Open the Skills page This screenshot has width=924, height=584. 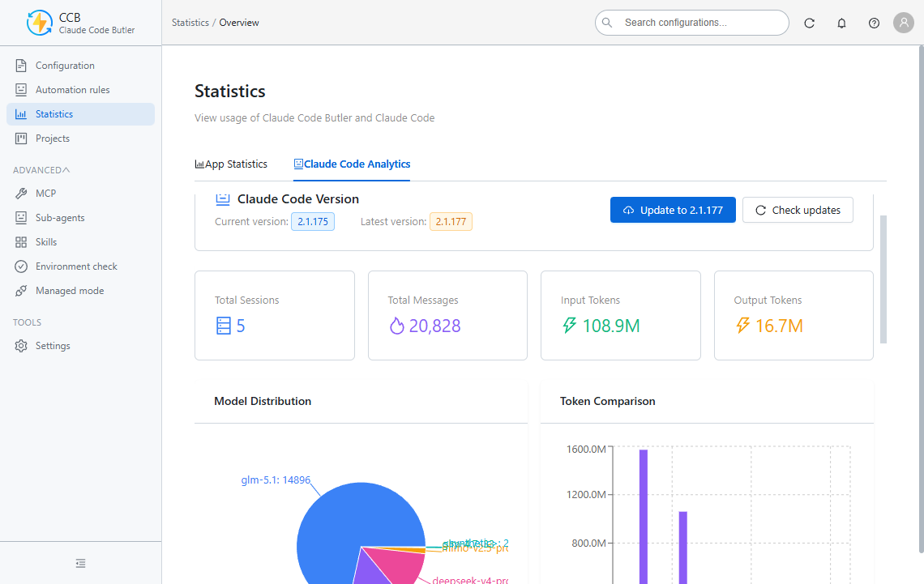pos(81,242)
